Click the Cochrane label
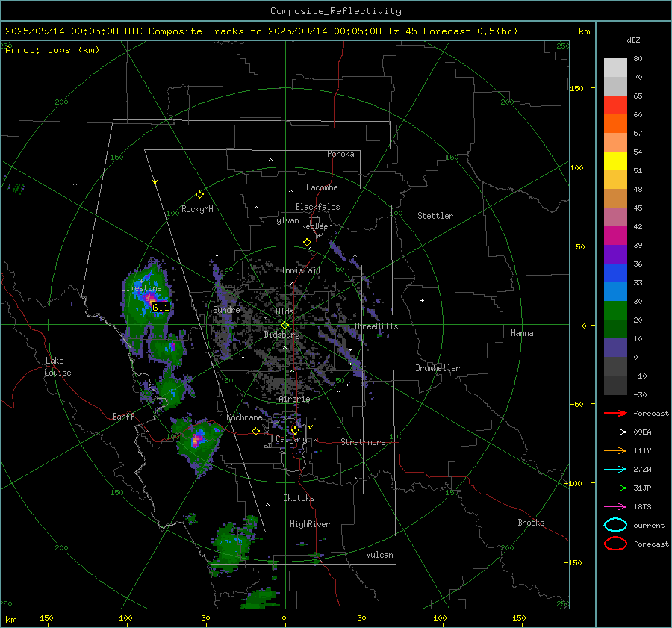 (x=244, y=417)
